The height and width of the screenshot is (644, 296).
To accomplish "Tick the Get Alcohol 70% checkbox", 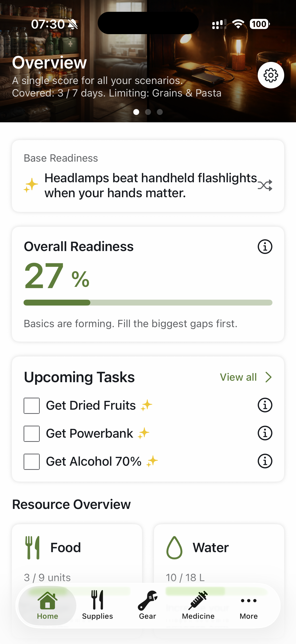I will [32, 462].
